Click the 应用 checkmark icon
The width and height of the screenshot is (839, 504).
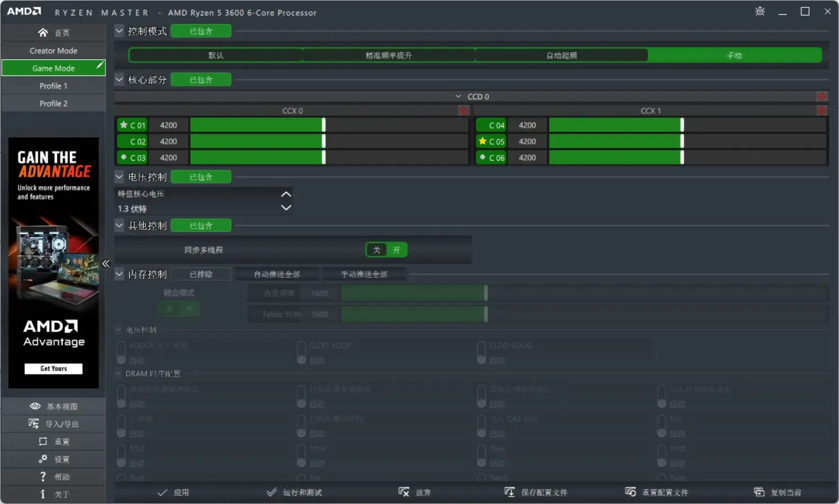coord(162,492)
